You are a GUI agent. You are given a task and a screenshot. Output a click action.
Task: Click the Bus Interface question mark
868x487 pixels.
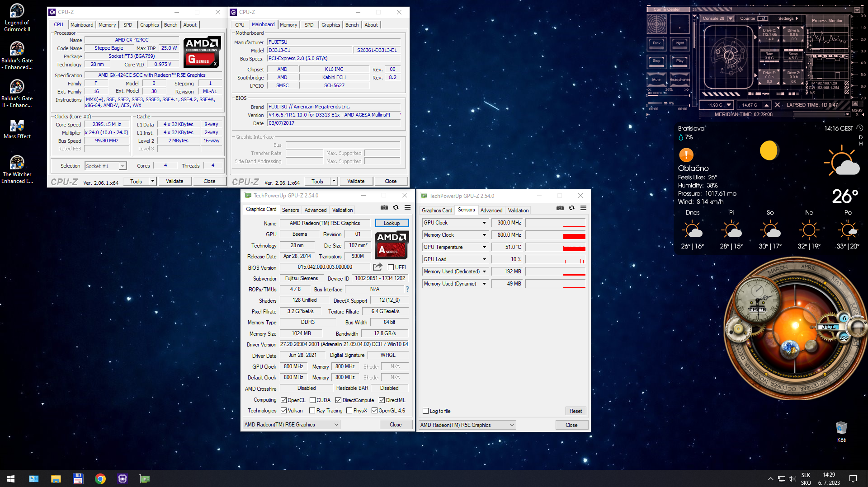tap(407, 289)
